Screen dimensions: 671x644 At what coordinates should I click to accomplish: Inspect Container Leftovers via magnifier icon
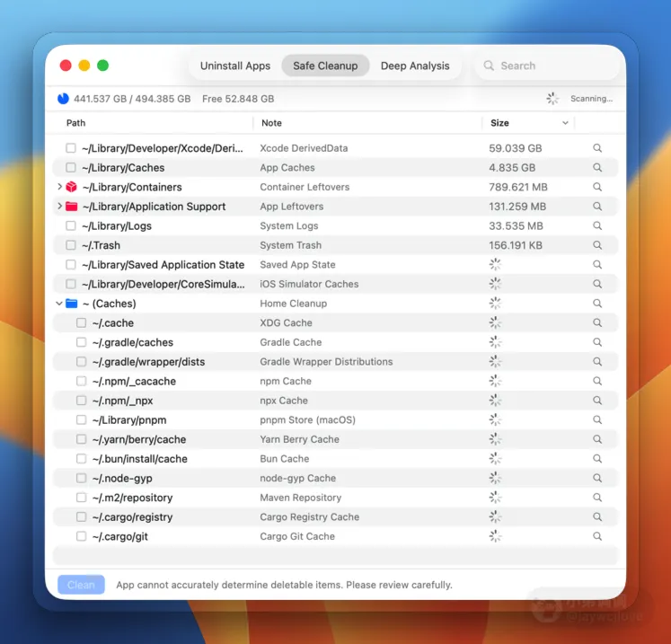[x=597, y=187]
